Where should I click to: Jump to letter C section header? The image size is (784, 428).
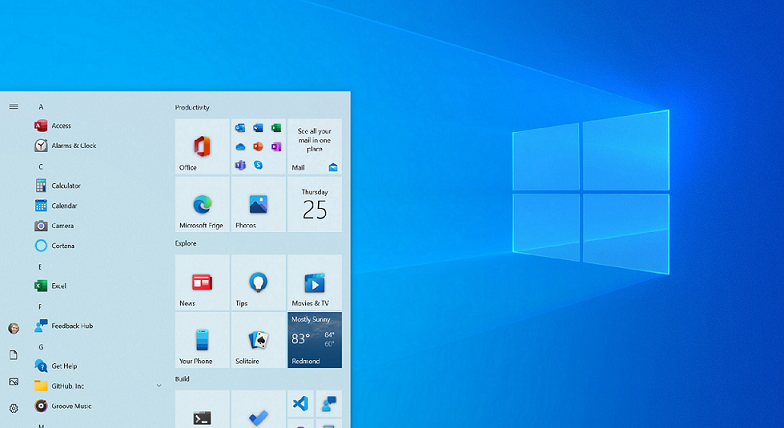(x=41, y=166)
